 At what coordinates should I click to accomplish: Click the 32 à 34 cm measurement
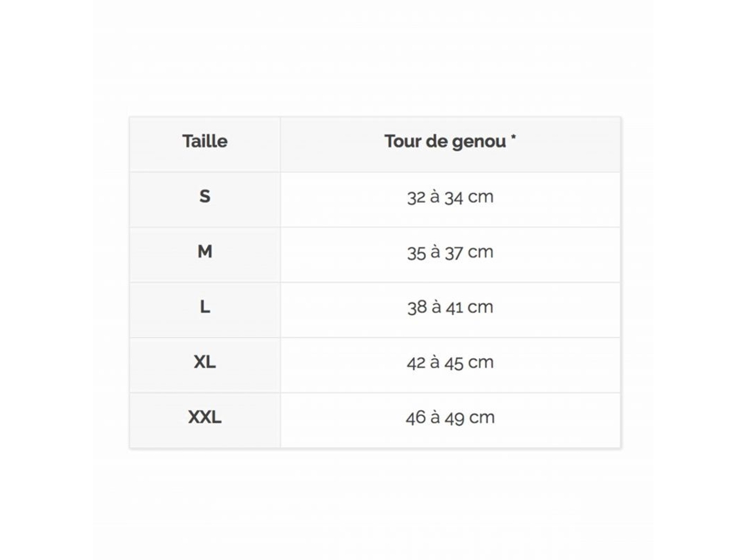click(450, 196)
